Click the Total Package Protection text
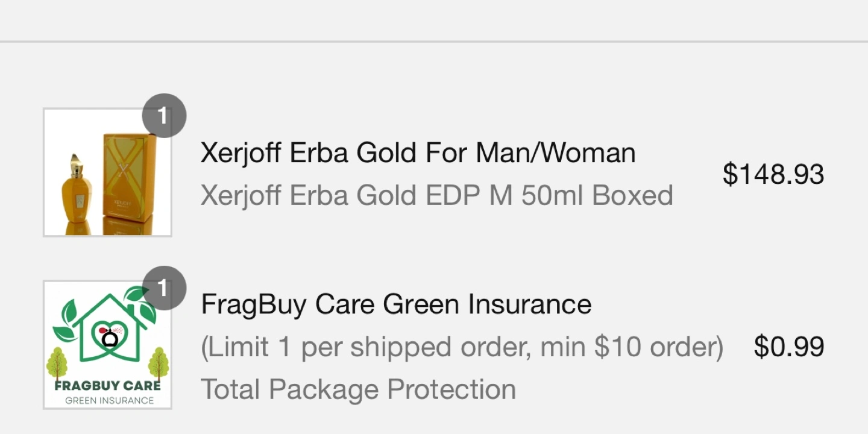 358,389
